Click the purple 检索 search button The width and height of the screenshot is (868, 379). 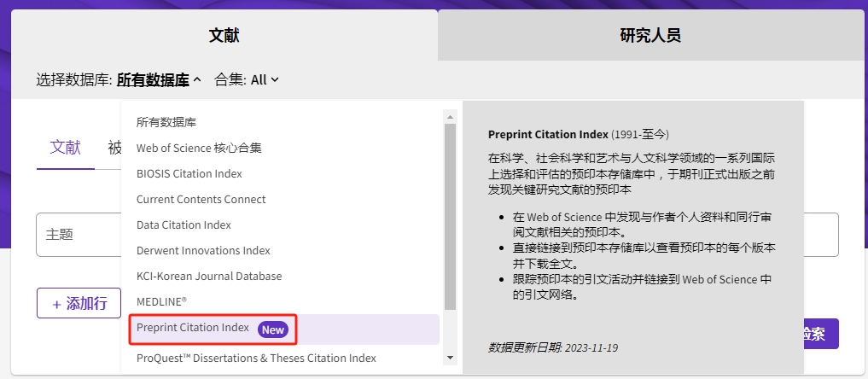pyautogui.click(x=821, y=334)
